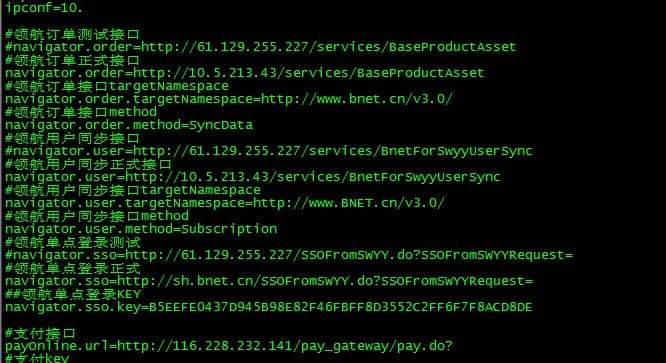Image resolution: width=666 pixels, height=363 pixels.
Task: Click the comment ##领航单点登录KEY
Action: coord(73,294)
